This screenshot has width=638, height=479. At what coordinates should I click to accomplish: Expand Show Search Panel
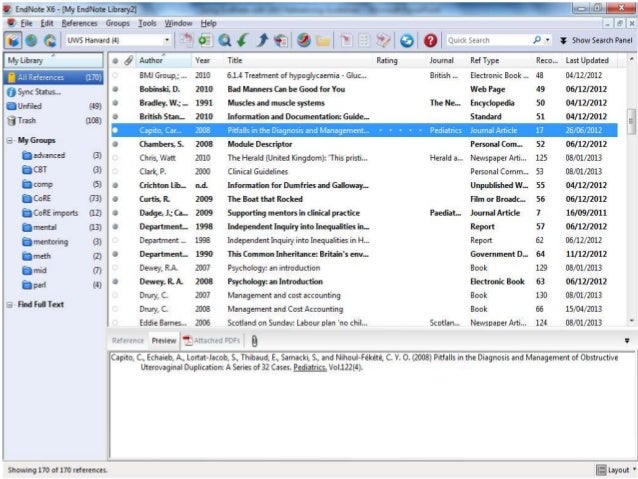(596, 40)
